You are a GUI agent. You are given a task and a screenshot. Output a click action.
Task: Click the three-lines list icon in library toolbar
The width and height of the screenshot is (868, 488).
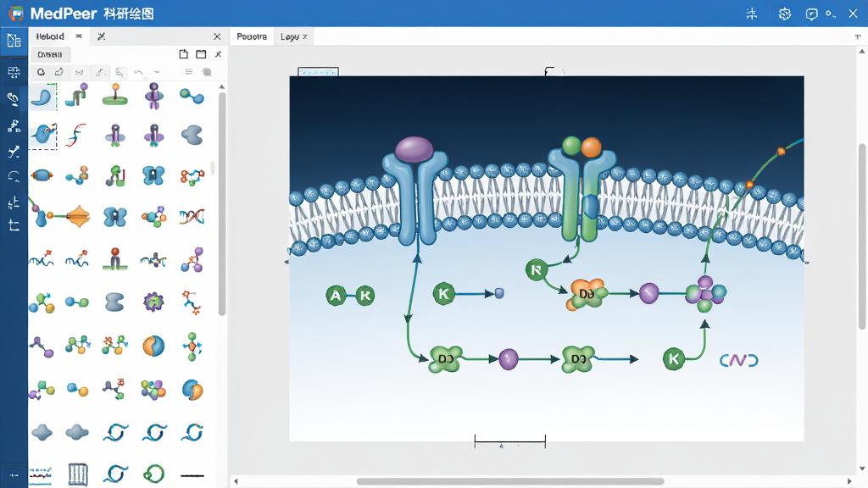tap(189, 72)
